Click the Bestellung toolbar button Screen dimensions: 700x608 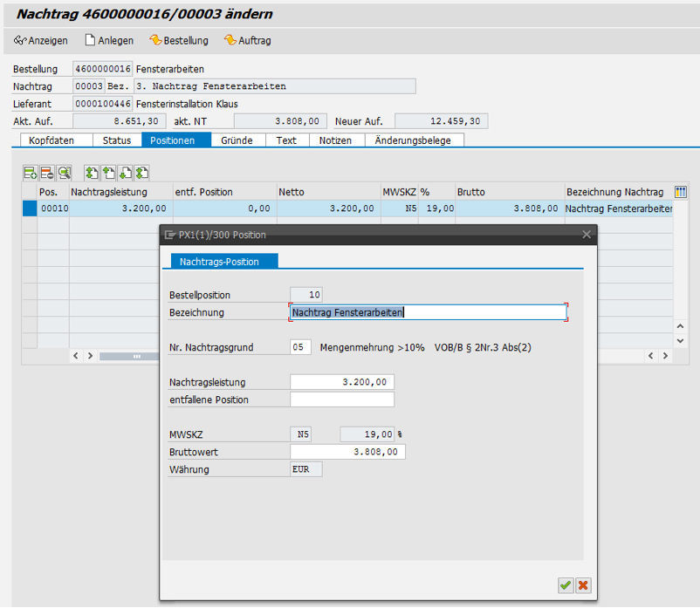(179, 40)
